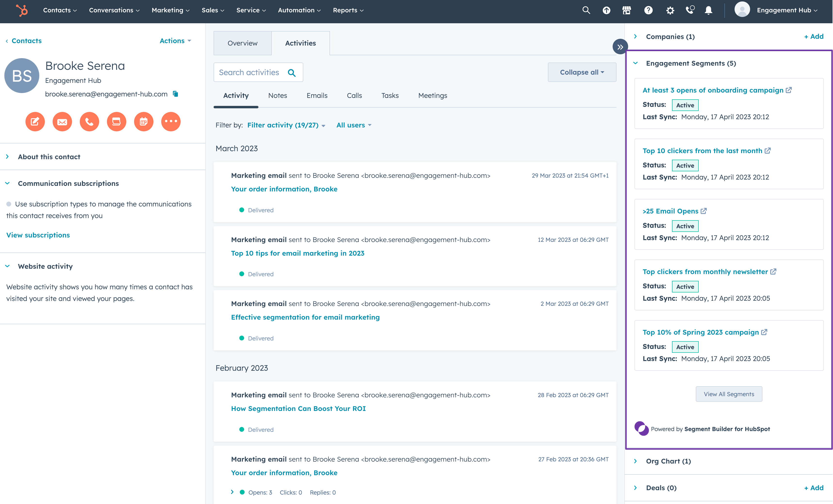This screenshot has width=833, height=504.
Task: Click View All Segments button
Action: click(x=729, y=393)
